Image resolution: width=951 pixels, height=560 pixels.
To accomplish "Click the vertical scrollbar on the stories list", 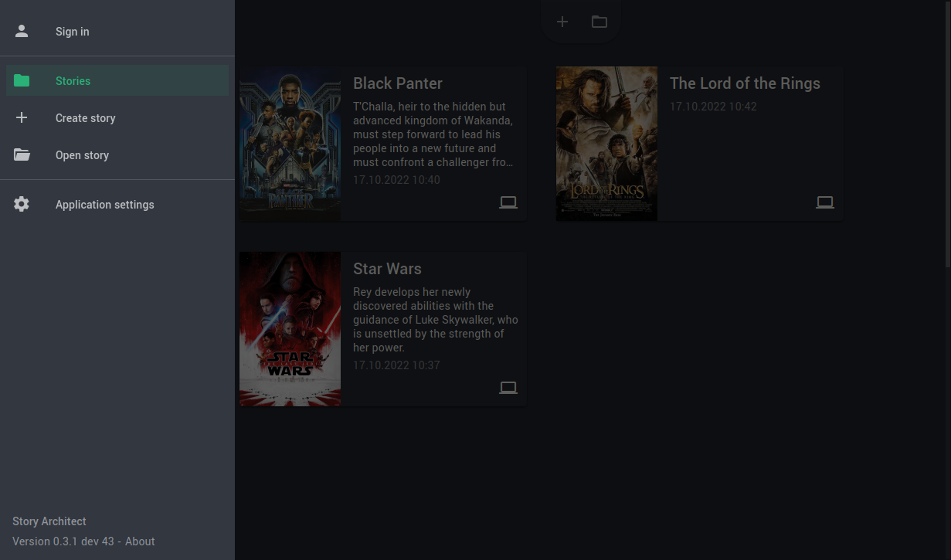I will point(948,134).
